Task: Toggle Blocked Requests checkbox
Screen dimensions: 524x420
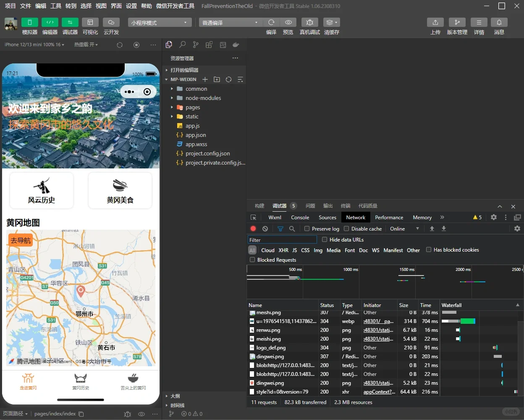Action: tap(252, 260)
